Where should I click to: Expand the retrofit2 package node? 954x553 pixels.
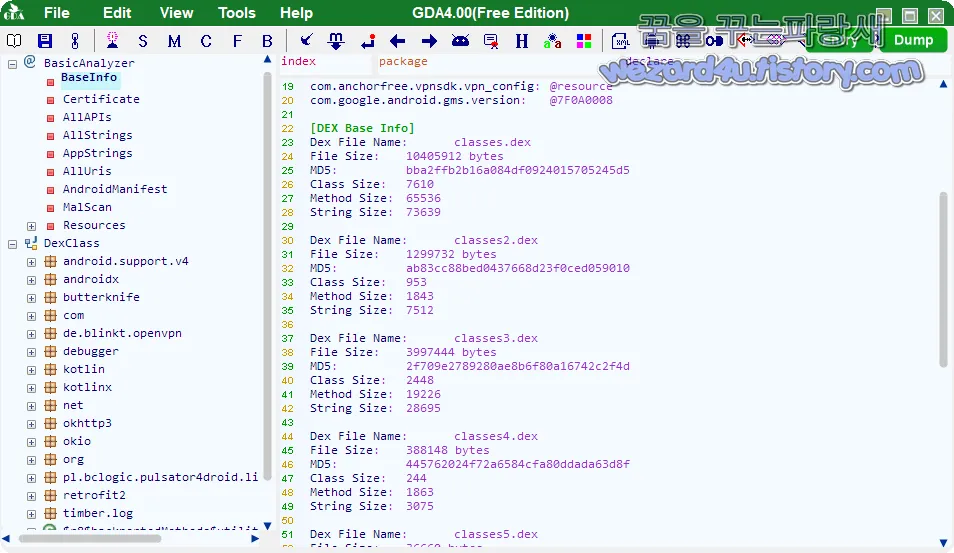(32, 496)
